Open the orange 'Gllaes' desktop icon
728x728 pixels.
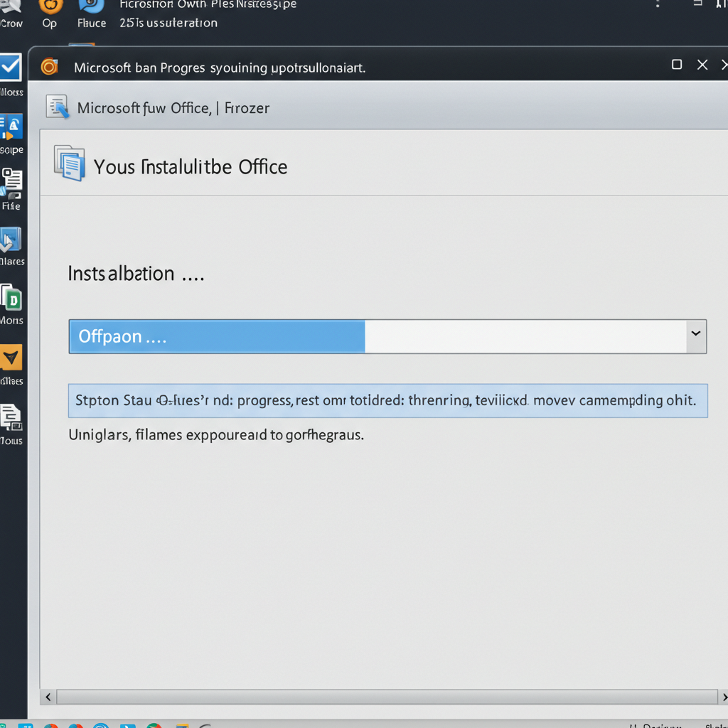11,358
